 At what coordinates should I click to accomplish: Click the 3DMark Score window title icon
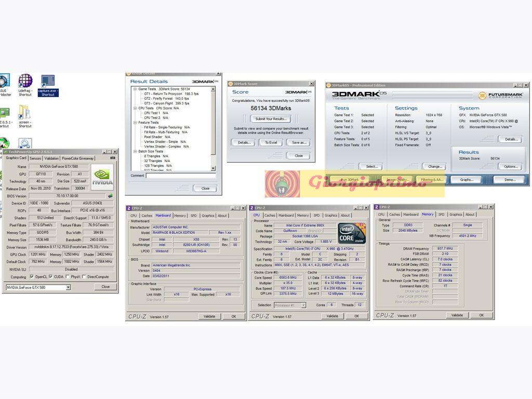[230, 84]
